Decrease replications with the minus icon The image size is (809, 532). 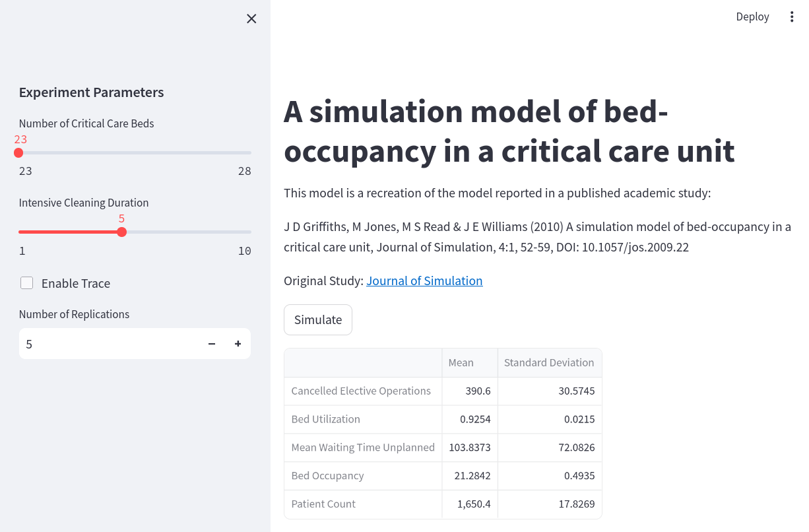point(212,344)
